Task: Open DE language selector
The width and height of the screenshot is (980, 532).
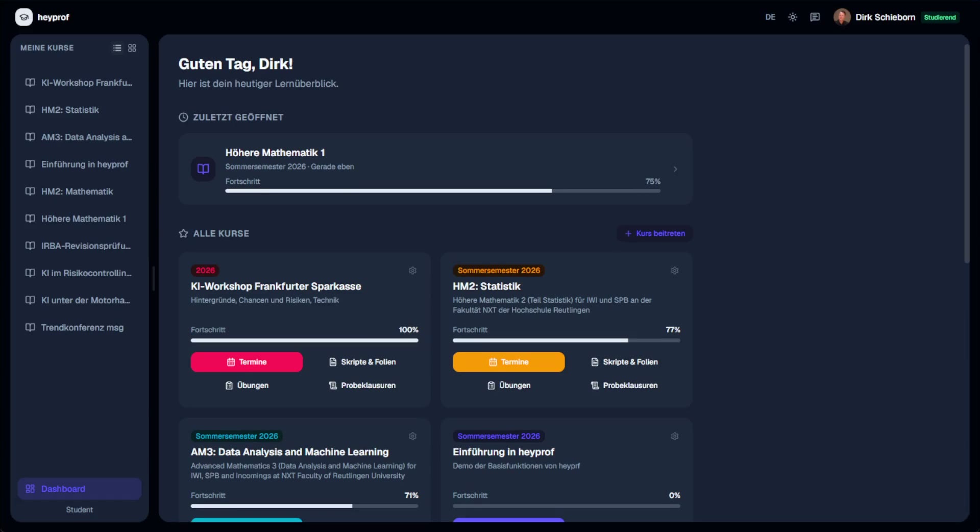Action: [x=770, y=17]
